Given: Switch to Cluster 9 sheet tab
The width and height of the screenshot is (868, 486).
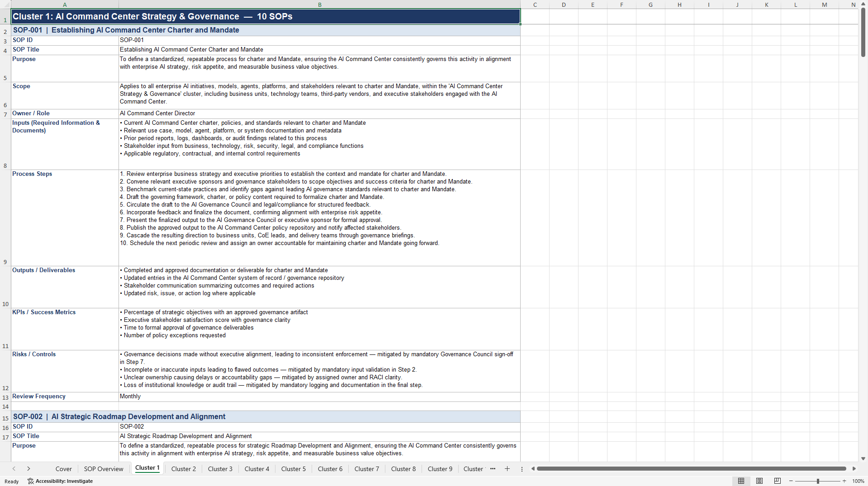Looking at the screenshot, I should [x=440, y=469].
